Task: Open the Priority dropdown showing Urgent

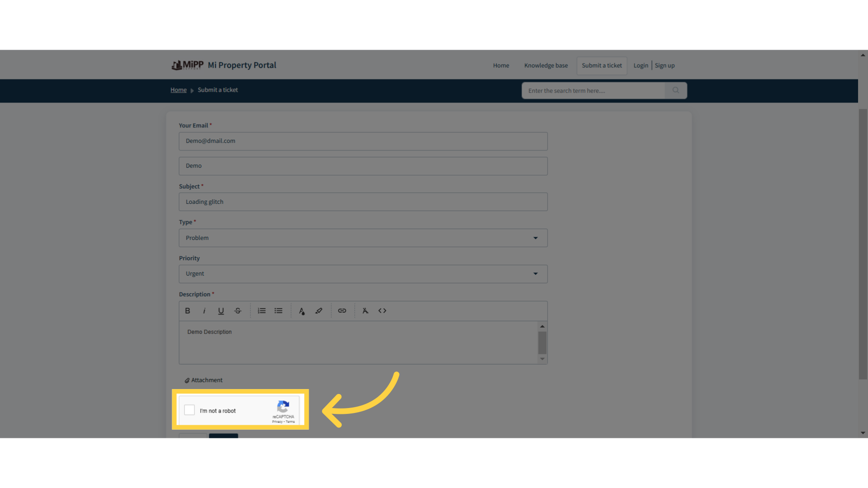Action: click(363, 274)
